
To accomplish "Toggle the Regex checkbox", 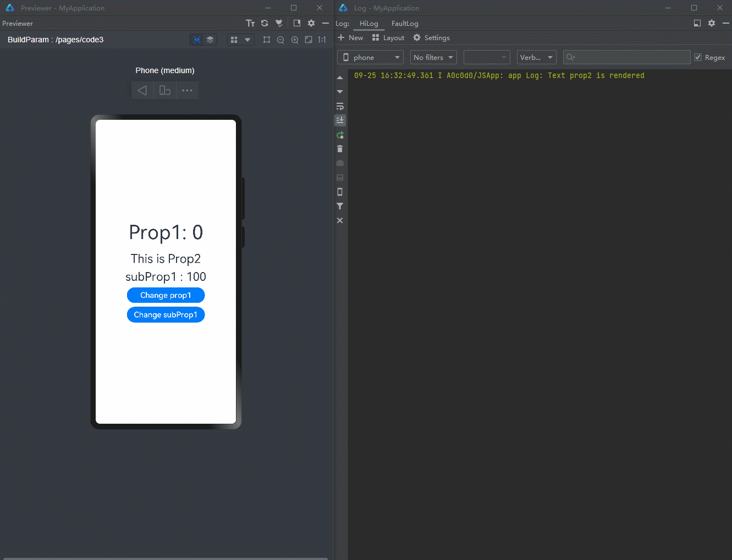I will click(698, 57).
